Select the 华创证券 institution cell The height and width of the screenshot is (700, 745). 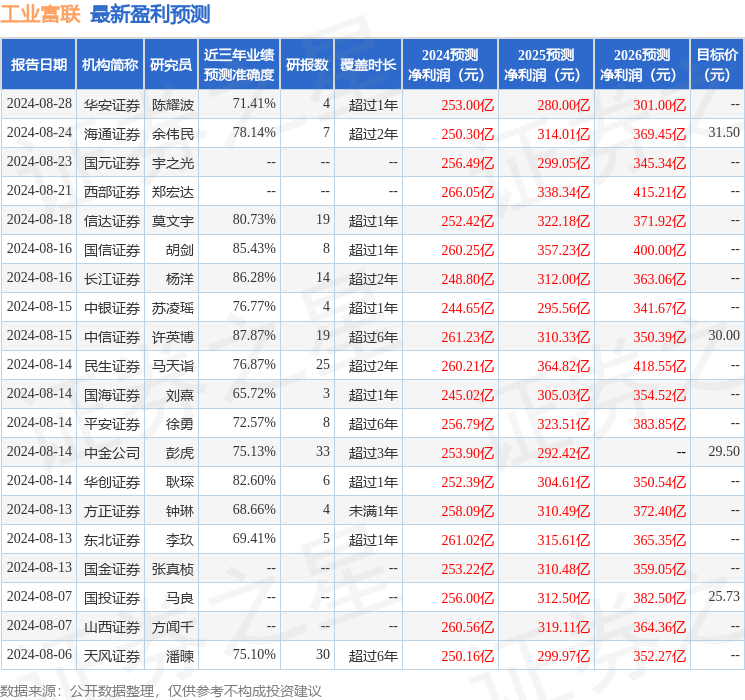[x=112, y=482]
